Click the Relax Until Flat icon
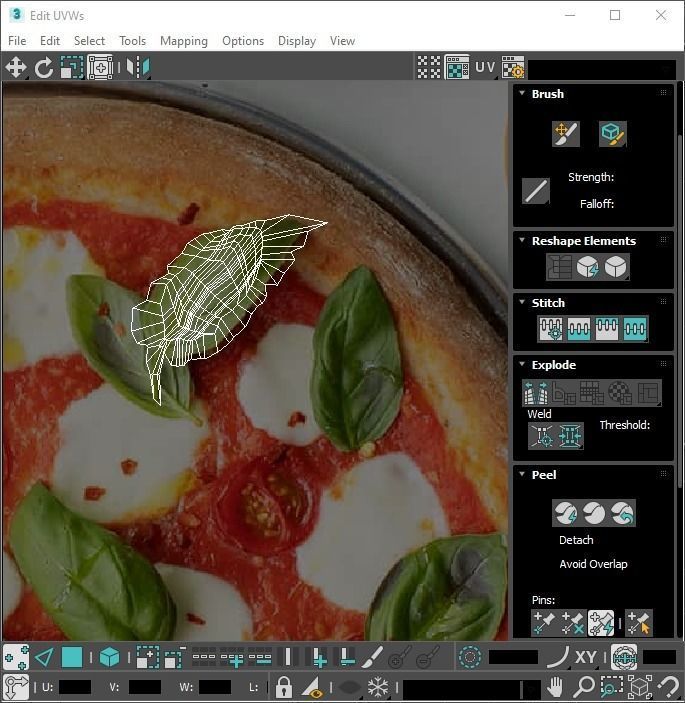685x703 pixels. click(x=587, y=267)
